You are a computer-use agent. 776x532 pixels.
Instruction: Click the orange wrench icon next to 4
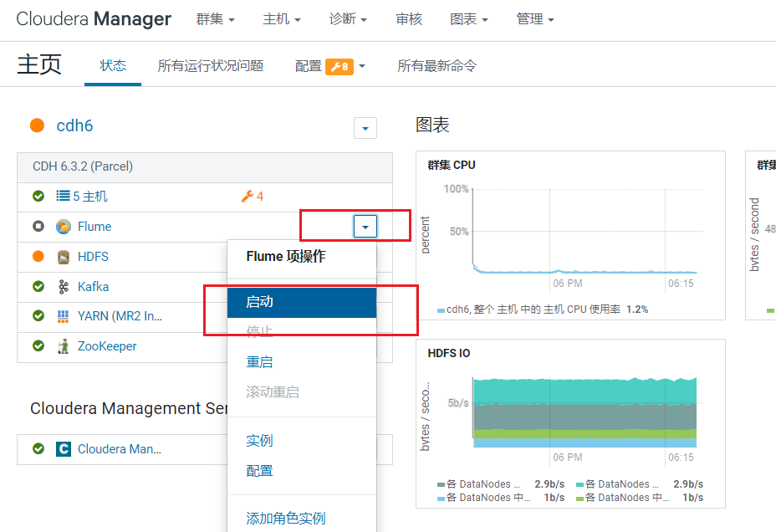tap(248, 197)
